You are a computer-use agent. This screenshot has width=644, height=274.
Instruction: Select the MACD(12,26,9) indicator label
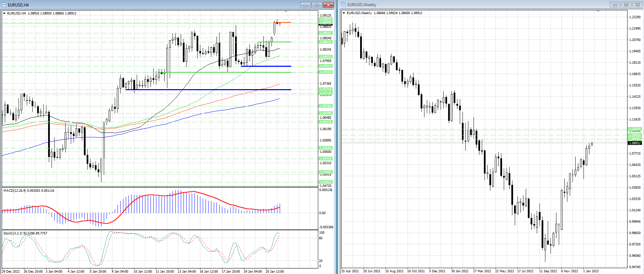pos(29,190)
